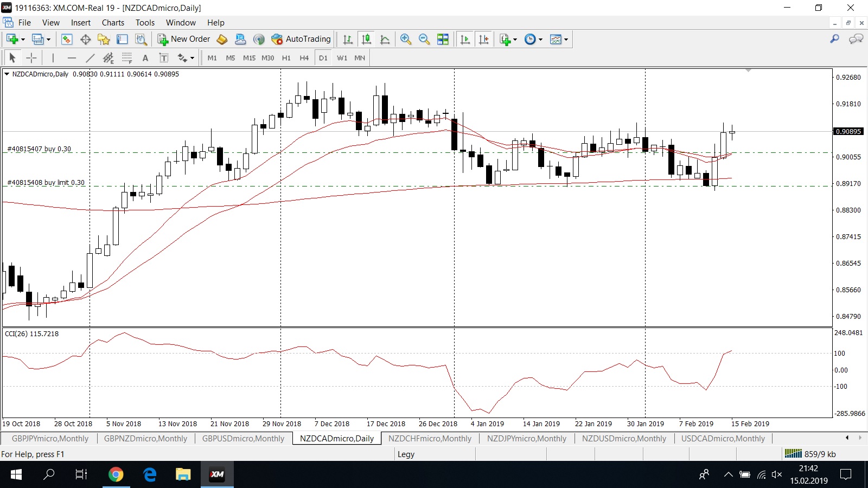Open the periods clock dropdown
This screenshot has height=488, width=868.
[x=533, y=39]
